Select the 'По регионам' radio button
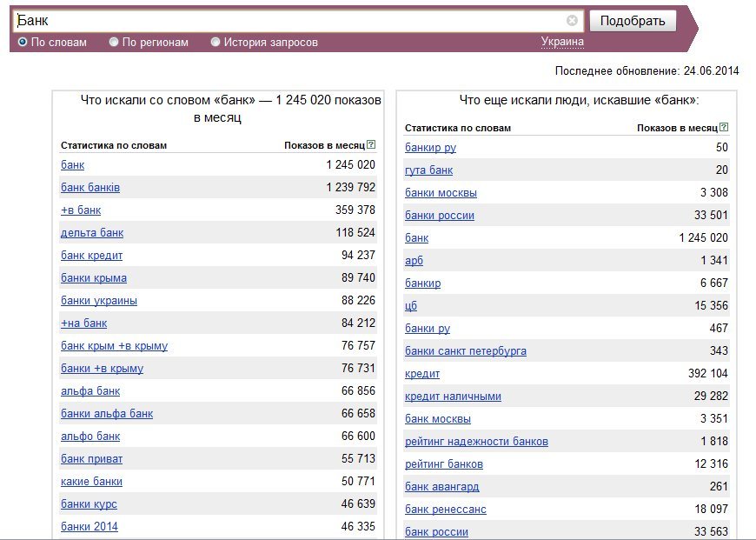This screenshot has width=756, height=540. coord(114,42)
